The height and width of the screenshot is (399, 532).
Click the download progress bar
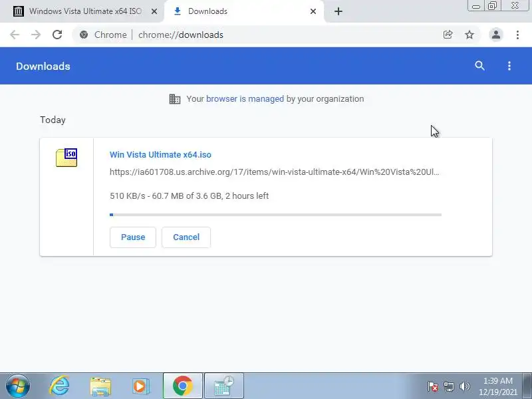click(x=275, y=215)
